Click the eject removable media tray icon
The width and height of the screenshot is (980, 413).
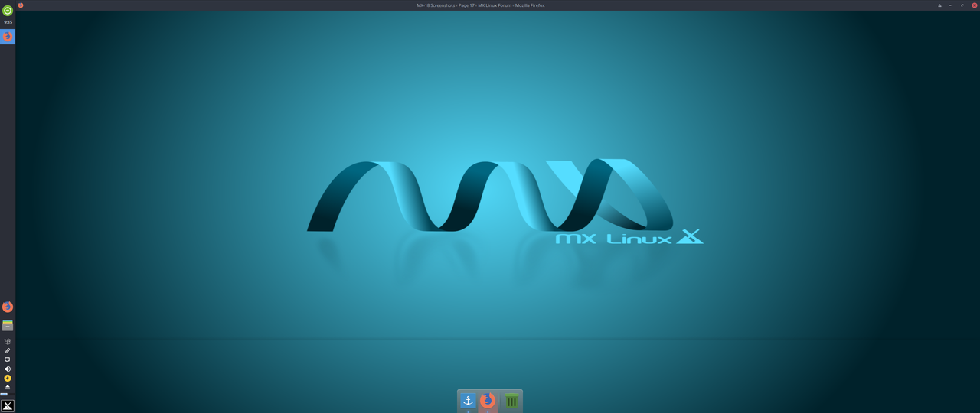pos(8,387)
